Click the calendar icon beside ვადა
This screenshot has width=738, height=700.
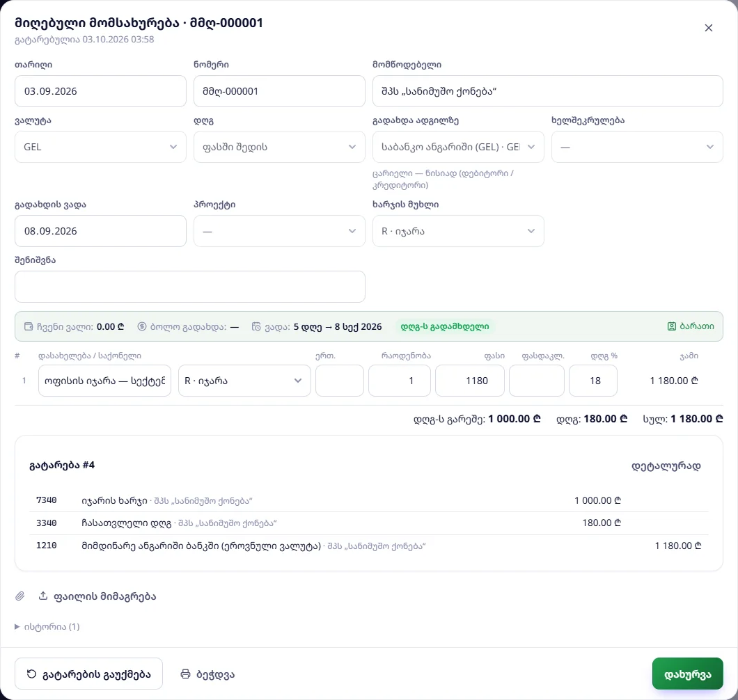tap(256, 326)
